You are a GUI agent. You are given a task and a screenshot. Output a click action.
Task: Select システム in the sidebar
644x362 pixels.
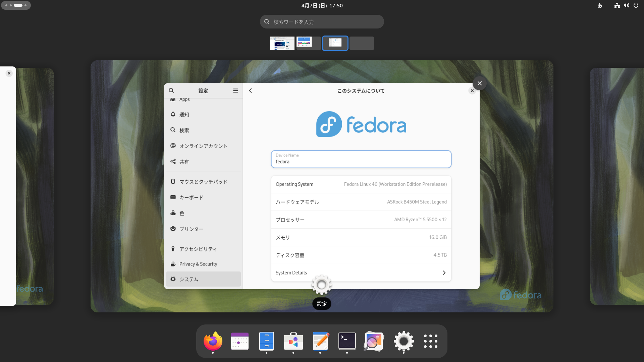pyautogui.click(x=203, y=279)
